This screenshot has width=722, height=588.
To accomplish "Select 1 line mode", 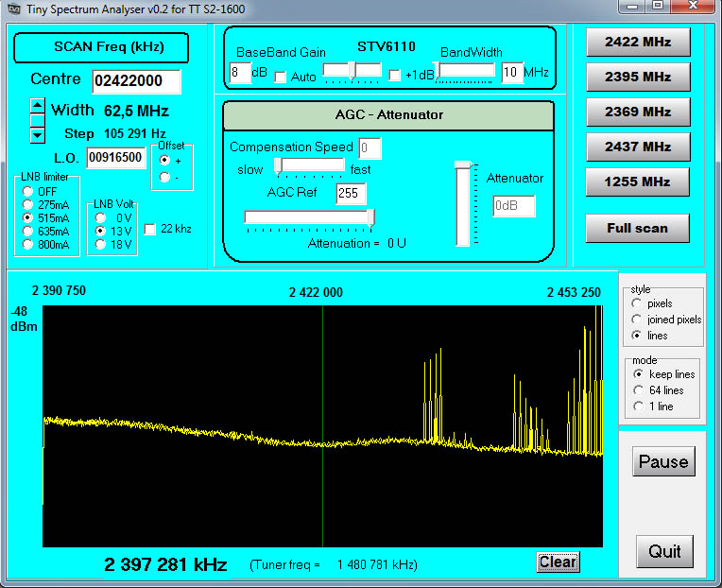I will pyautogui.click(x=638, y=406).
